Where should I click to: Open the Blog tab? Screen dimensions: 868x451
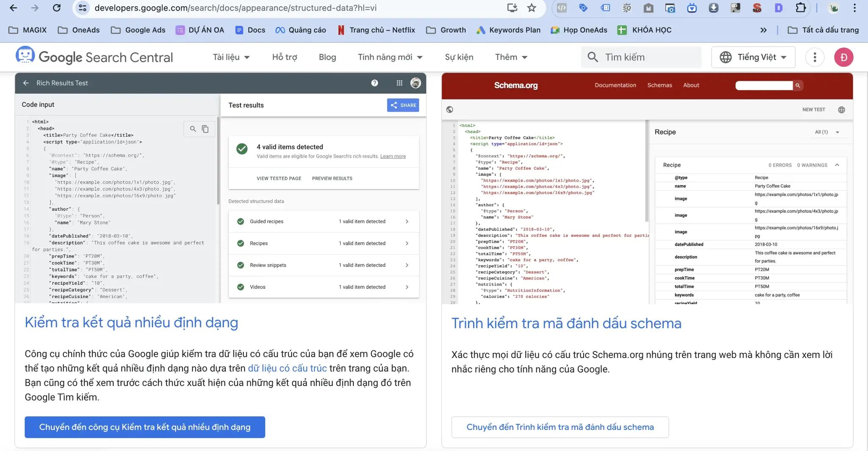click(327, 57)
